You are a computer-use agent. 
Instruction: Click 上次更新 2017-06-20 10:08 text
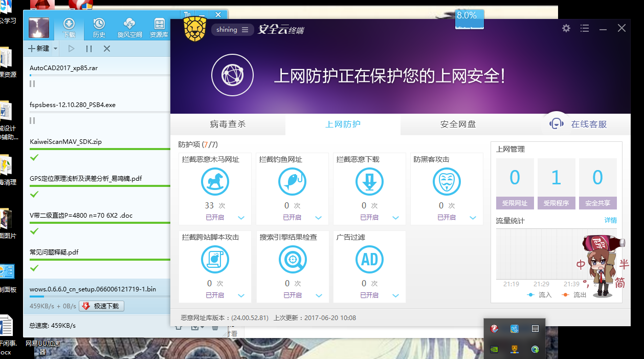coord(315,318)
